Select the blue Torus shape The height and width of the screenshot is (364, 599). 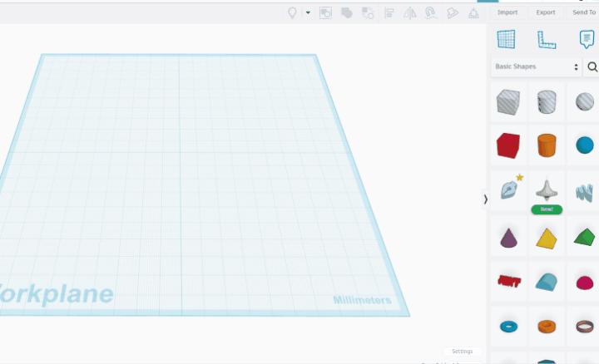coord(509,327)
